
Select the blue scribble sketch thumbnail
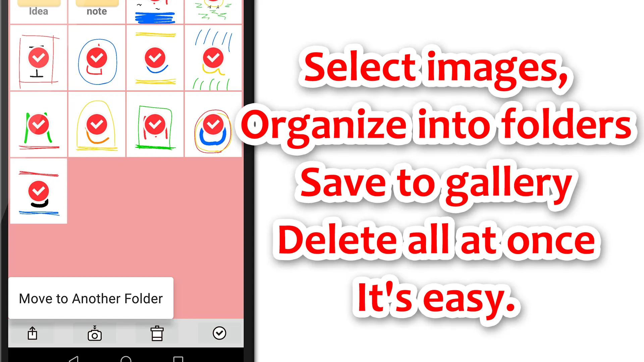click(x=155, y=11)
